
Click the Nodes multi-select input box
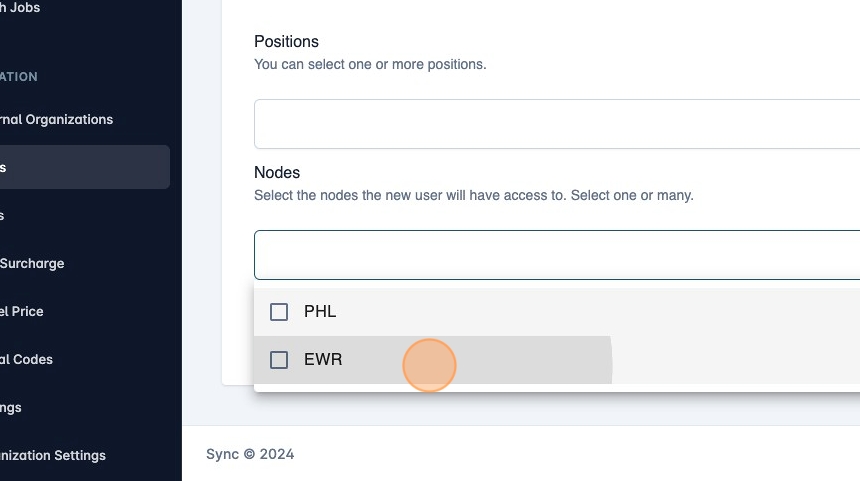556,255
